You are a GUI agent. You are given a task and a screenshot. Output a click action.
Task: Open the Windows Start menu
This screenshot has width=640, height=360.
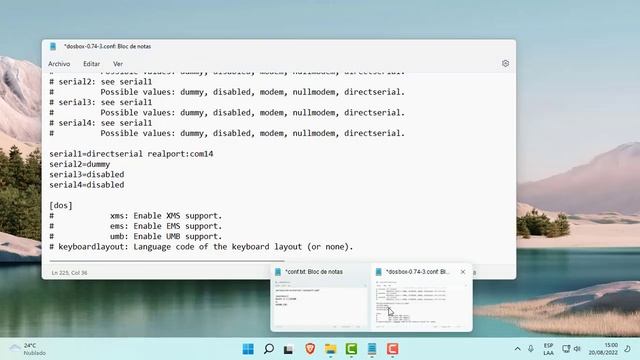click(x=248, y=349)
